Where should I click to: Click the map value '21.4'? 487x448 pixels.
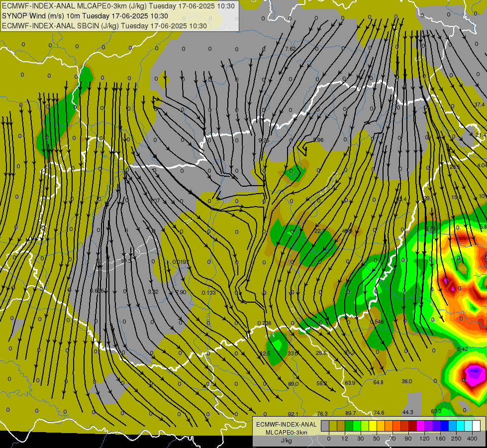481,135
